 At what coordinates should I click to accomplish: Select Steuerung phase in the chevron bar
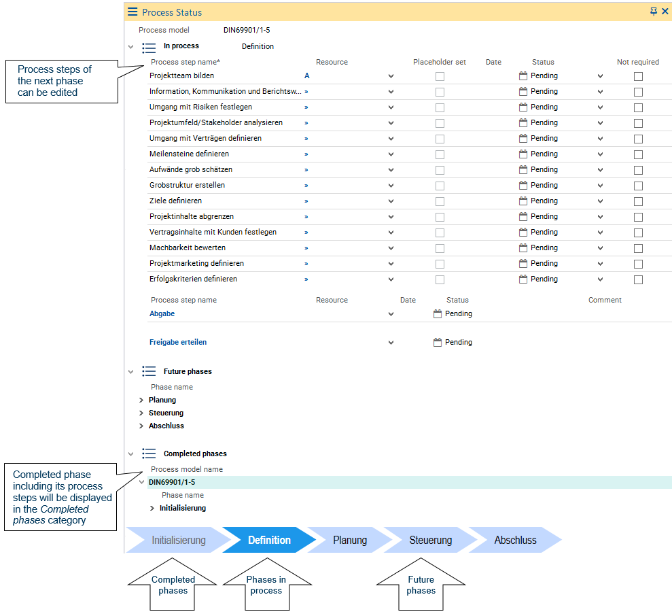click(x=430, y=540)
